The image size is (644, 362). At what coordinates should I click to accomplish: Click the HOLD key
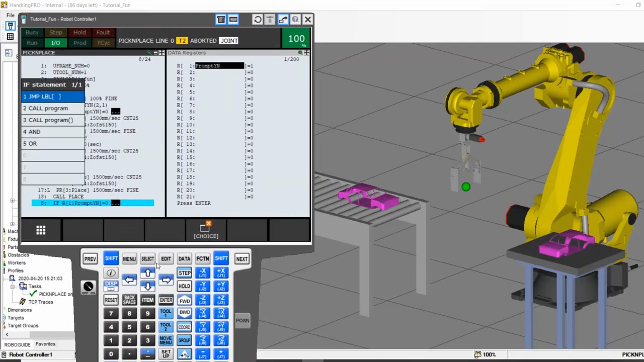click(x=184, y=286)
